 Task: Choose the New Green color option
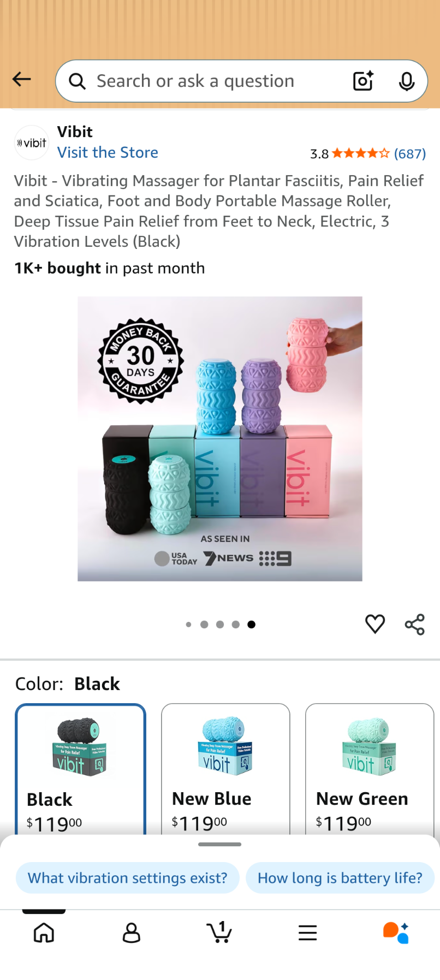pos(370,769)
